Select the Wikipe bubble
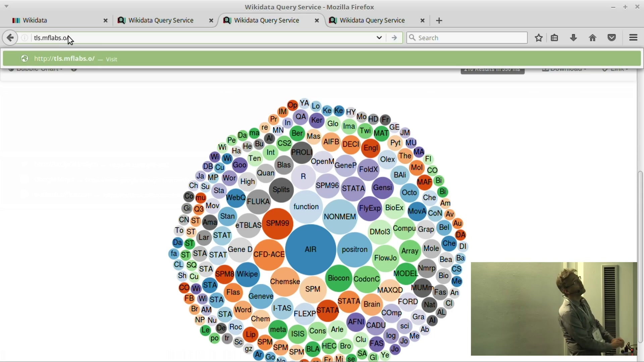Viewport: 644px width, 362px height. click(247, 274)
